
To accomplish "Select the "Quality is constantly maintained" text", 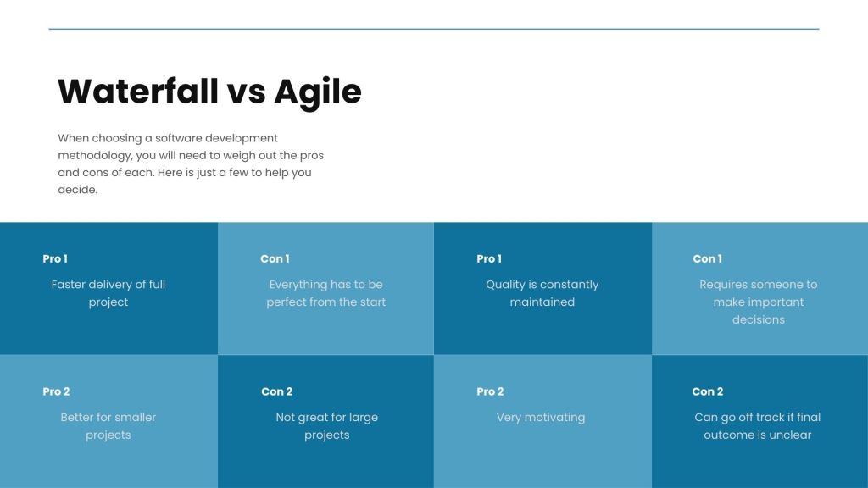I will [542, 293].
